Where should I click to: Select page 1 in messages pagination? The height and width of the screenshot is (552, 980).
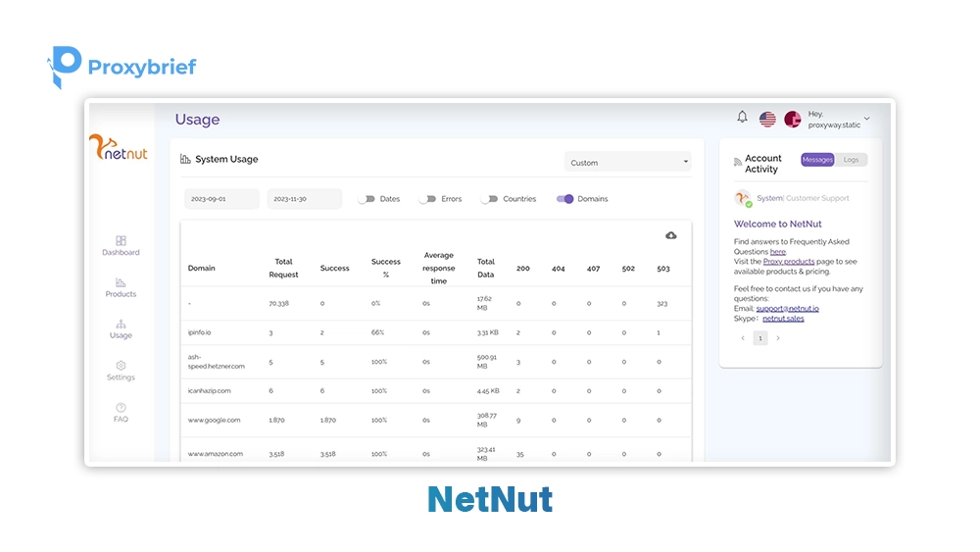click(x=760, y=338)
